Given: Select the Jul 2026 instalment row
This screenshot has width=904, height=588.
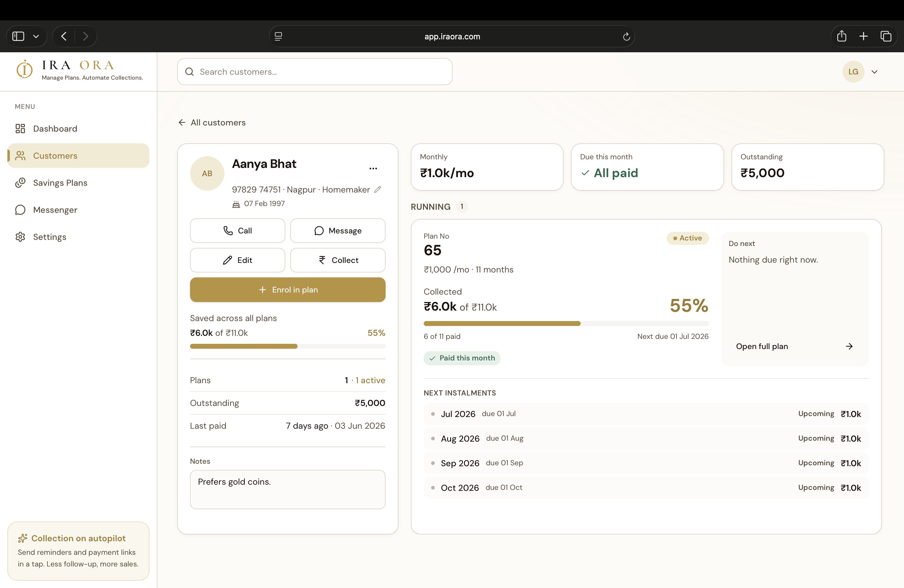Looking at the screenshot, I should (646, 414).
